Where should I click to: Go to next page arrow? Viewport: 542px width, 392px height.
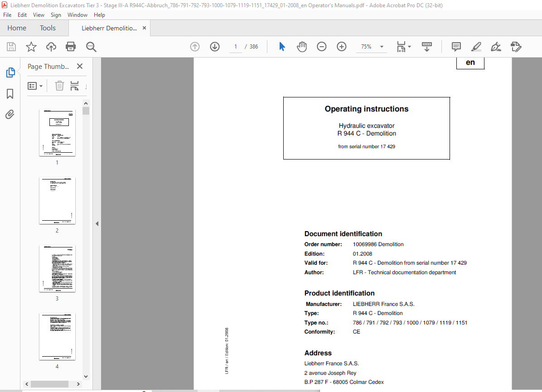215,47
